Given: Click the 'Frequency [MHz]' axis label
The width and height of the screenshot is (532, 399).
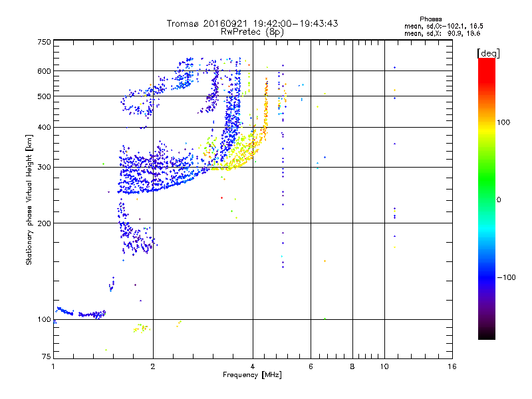Looking at the screenshot, I should coord(252,375).
